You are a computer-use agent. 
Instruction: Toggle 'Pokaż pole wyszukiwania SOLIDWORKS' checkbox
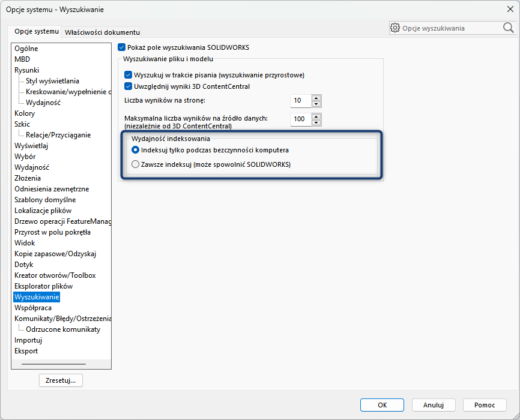[x=122, y=47]
